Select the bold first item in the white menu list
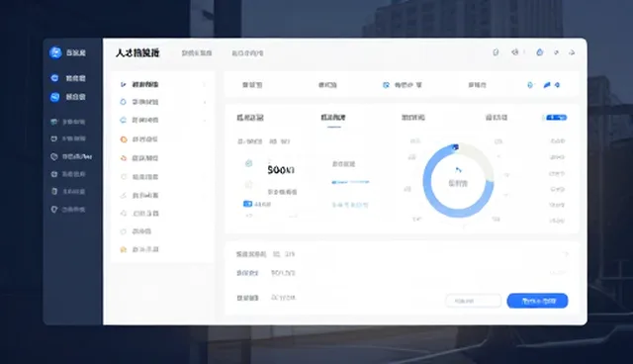Viewport: 633px width, 364px height. tap(139, 84)
